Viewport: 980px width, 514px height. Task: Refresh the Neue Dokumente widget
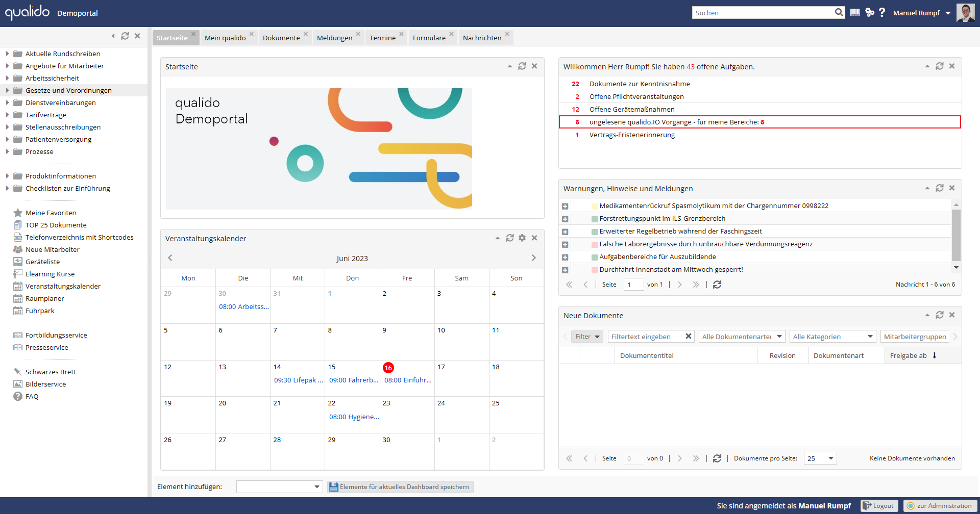point(940,315)
